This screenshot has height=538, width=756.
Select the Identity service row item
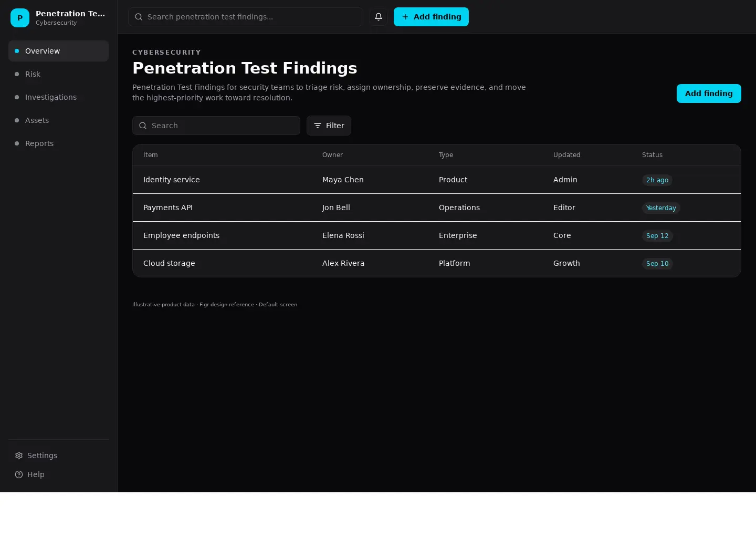pyautogui.click(x=171, y=180)
